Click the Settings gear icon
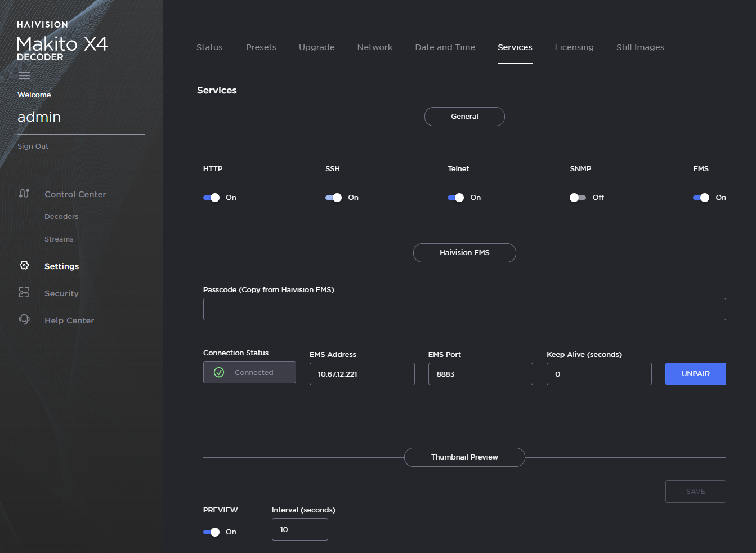 click(x=24, y=265)
